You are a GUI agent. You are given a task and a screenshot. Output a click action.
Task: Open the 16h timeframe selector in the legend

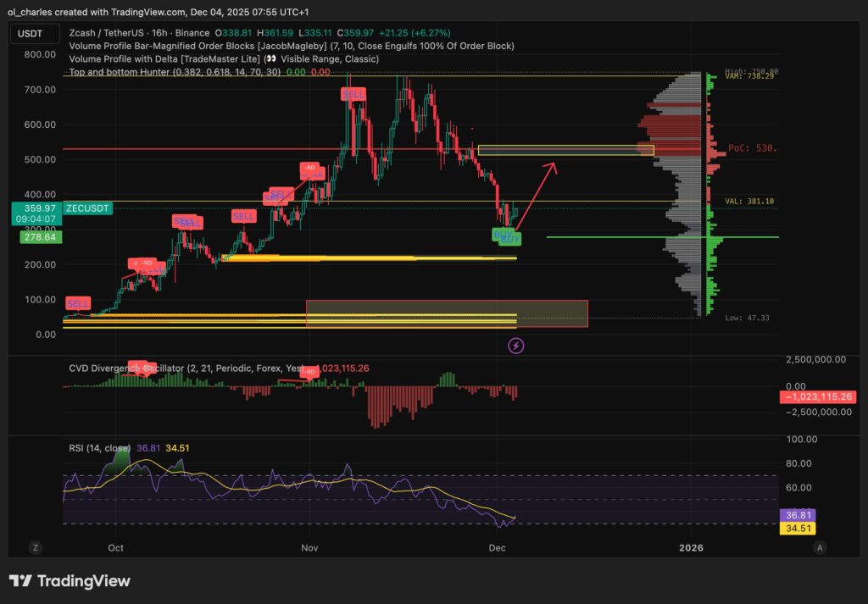point(158,32)
